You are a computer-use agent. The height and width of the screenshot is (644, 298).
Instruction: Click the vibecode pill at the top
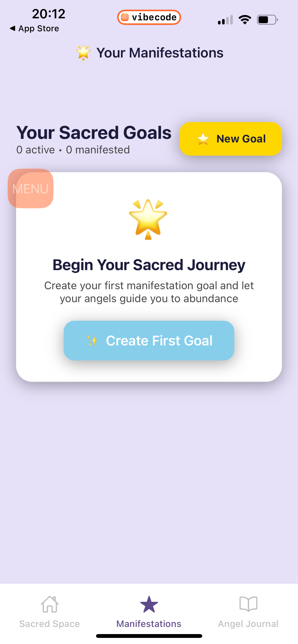click(149, 17)
